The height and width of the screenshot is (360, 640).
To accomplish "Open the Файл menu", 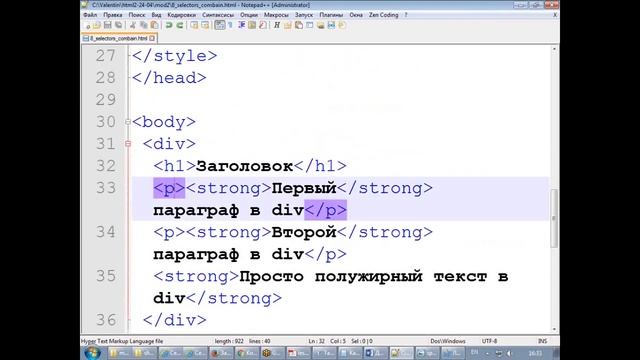I will 90,15.
